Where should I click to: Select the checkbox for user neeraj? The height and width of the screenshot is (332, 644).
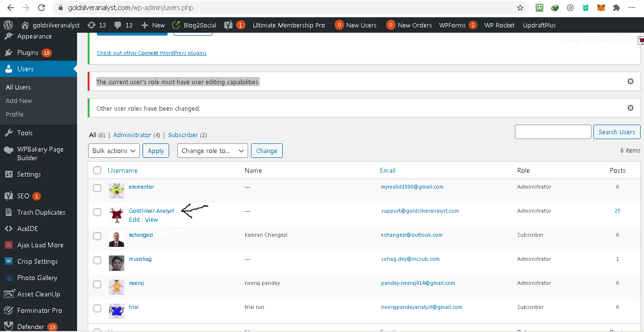point(97,284)
